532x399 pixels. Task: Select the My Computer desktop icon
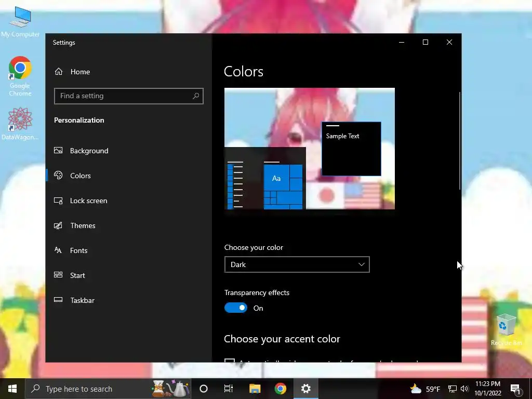point(20,22)
